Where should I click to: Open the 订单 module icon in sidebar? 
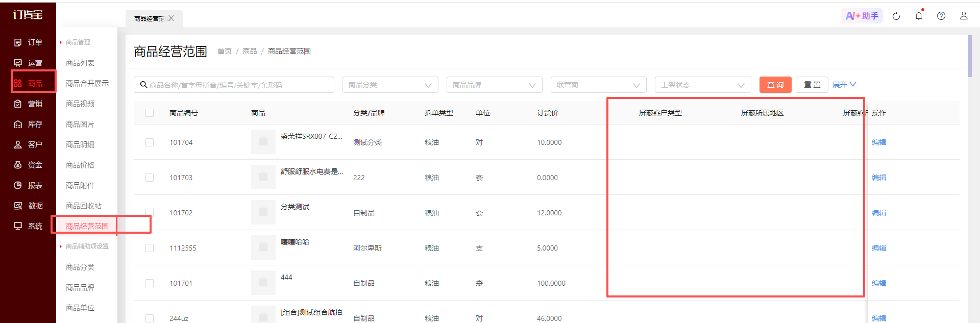18,42
